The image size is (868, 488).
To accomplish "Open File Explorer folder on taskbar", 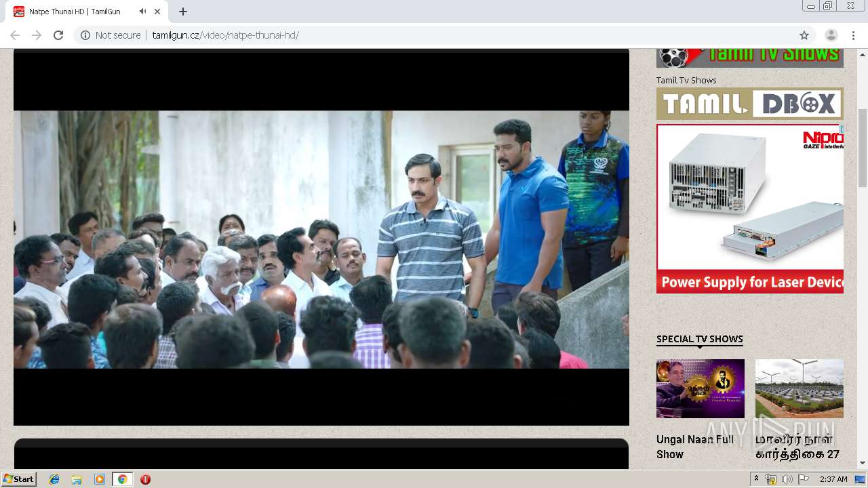I will (x=77, y=479).
